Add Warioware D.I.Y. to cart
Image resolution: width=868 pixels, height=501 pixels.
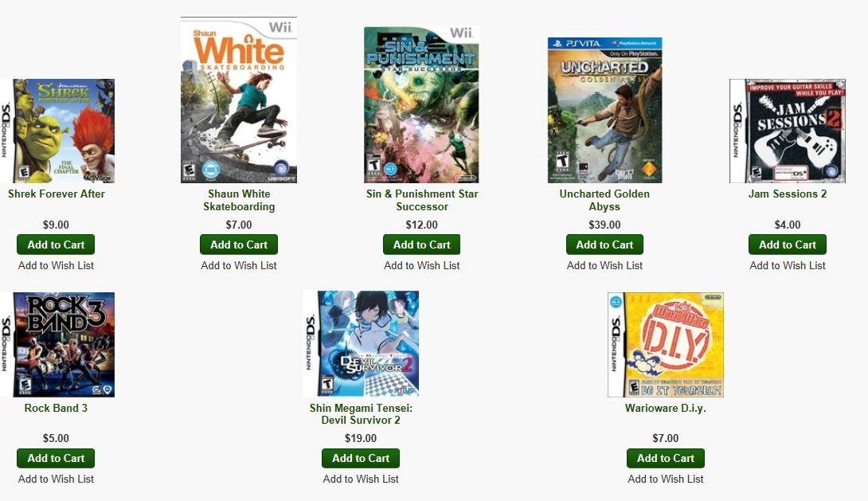point(666,458)
